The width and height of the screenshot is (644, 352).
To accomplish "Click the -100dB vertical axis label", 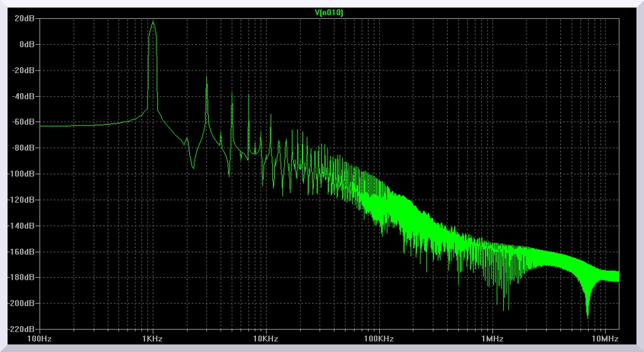I will click(22, 174).
